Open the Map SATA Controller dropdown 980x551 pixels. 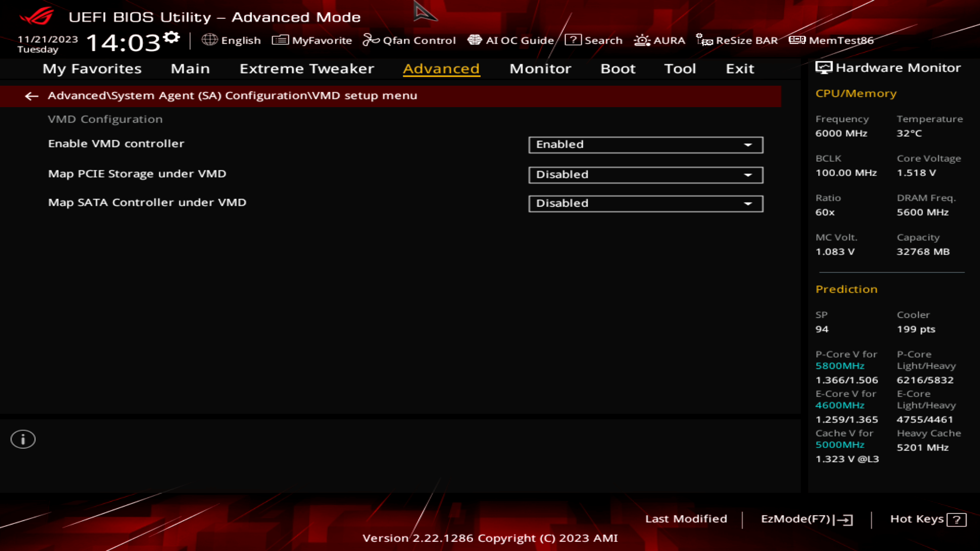coord(747,203)
